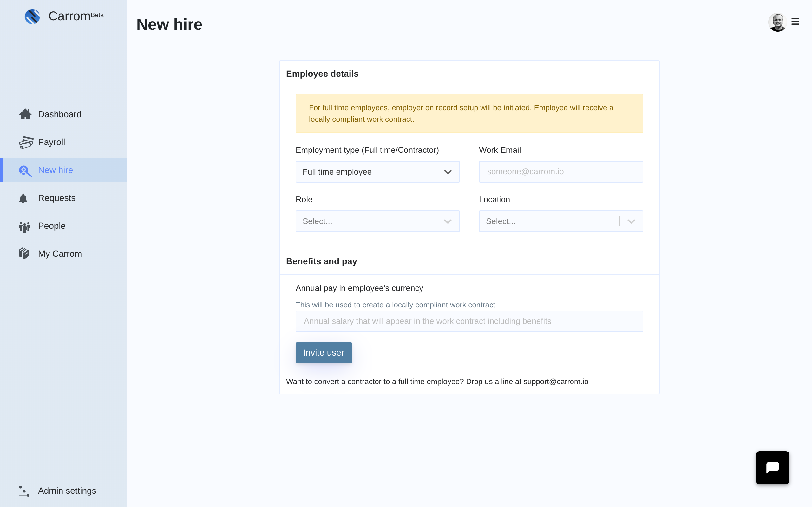Open the hamburger menu at top right
812x507 pixels.
[x=795, y=22]
